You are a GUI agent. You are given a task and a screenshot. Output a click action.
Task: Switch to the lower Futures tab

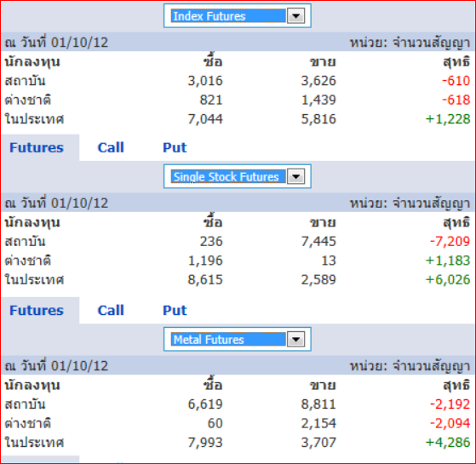37,310
